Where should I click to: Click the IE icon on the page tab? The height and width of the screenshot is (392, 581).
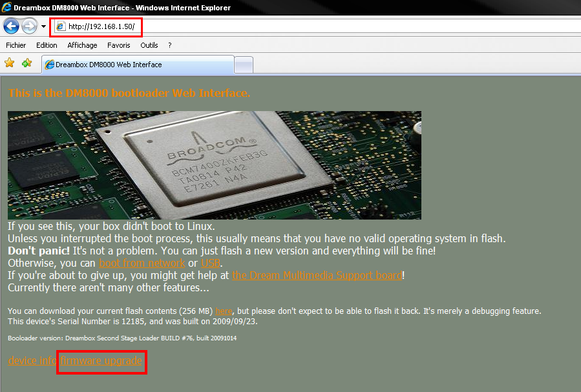(x=49, y=65)
